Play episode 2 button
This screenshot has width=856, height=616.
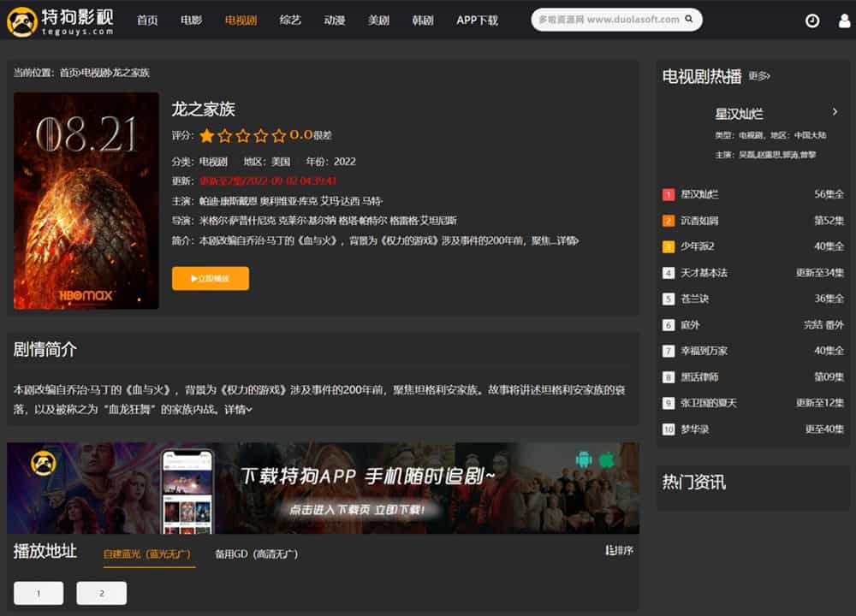(102, 593)
